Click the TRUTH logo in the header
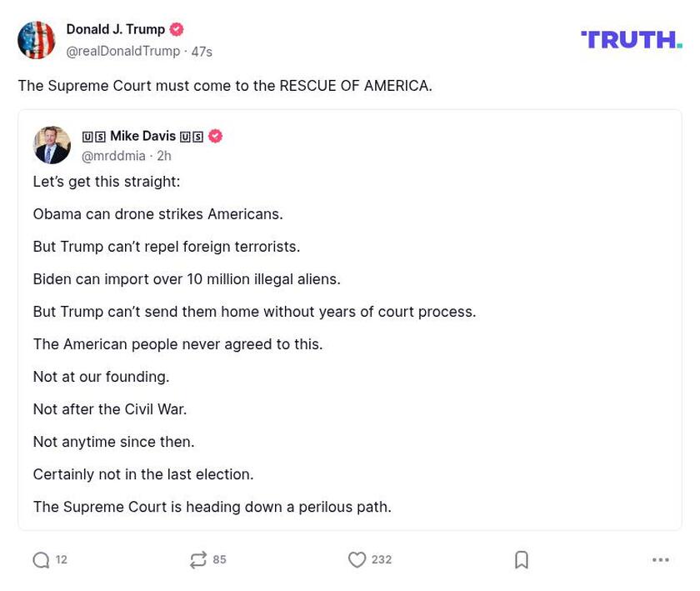 click(631, 38)
